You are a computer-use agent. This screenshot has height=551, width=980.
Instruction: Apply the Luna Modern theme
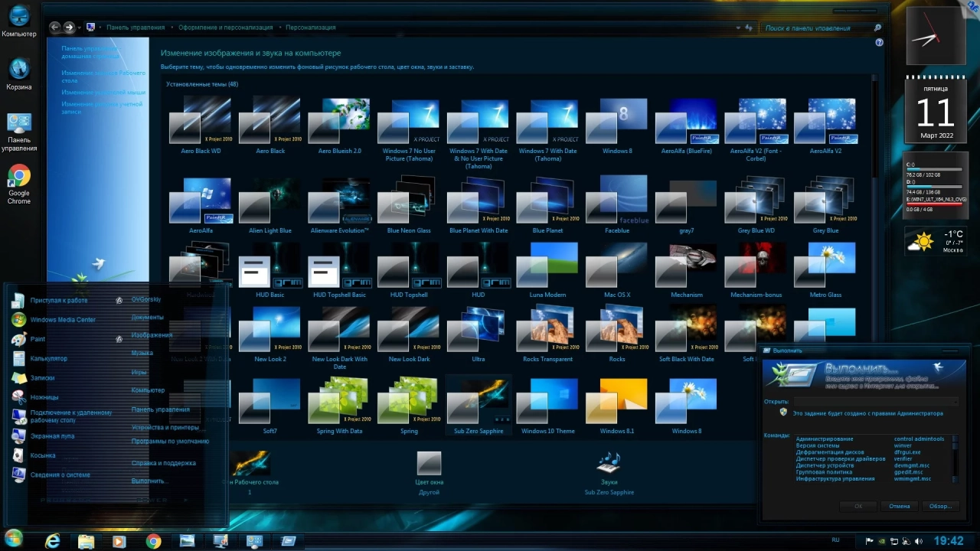click(x=547, y=268)
